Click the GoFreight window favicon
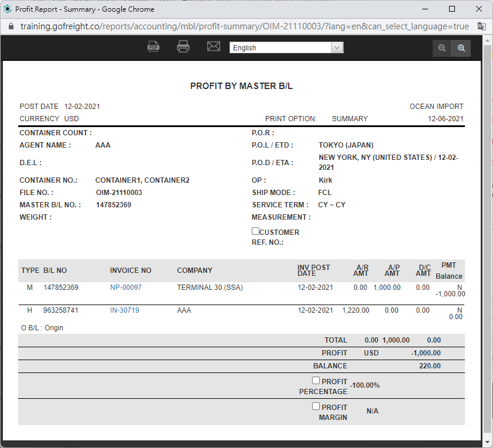Screen dimensions: 493x448 (x=8, y=9)
